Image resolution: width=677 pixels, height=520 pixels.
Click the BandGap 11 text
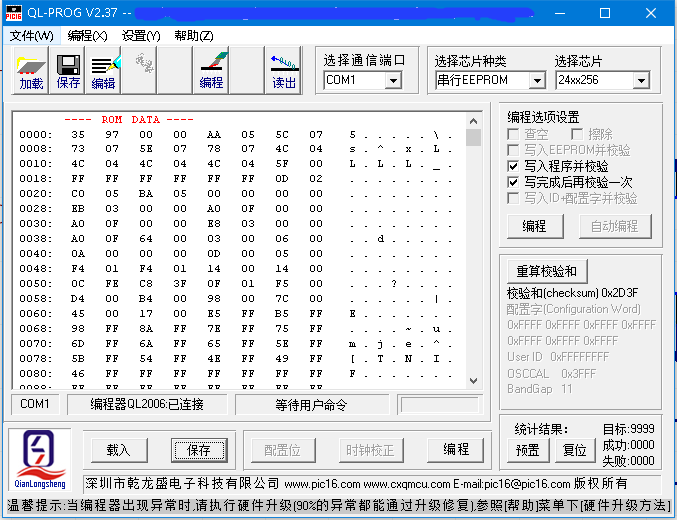pos(540,389)
